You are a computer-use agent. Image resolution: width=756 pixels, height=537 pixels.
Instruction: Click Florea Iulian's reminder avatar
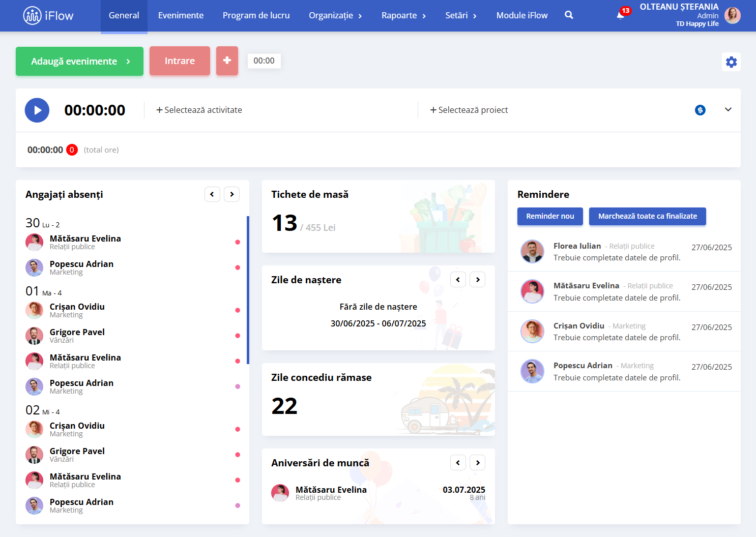tap(532, 251)
